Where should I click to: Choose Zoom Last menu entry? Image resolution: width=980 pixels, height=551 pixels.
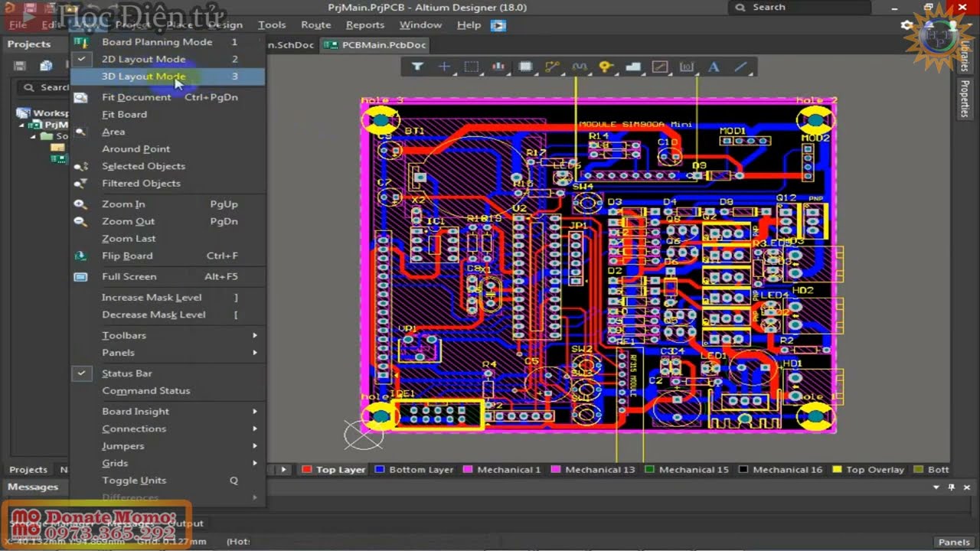(x=168, y=239)
